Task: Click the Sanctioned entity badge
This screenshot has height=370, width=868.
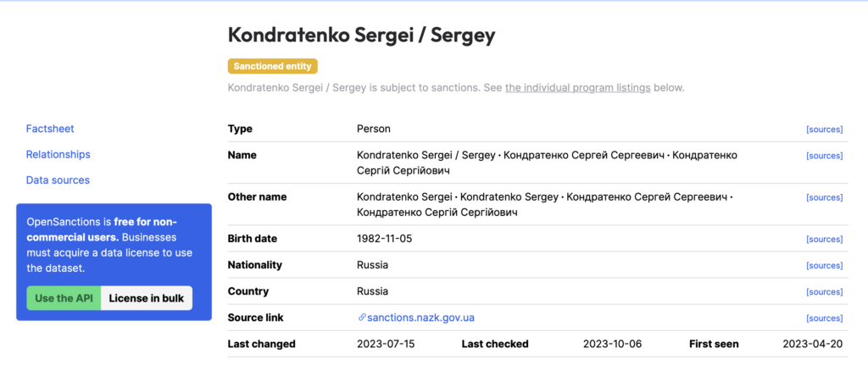Action: coord(272,66)
